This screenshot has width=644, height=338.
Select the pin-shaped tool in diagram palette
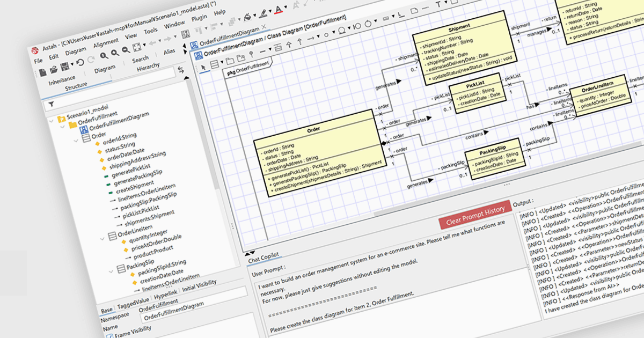click(252, 54)
